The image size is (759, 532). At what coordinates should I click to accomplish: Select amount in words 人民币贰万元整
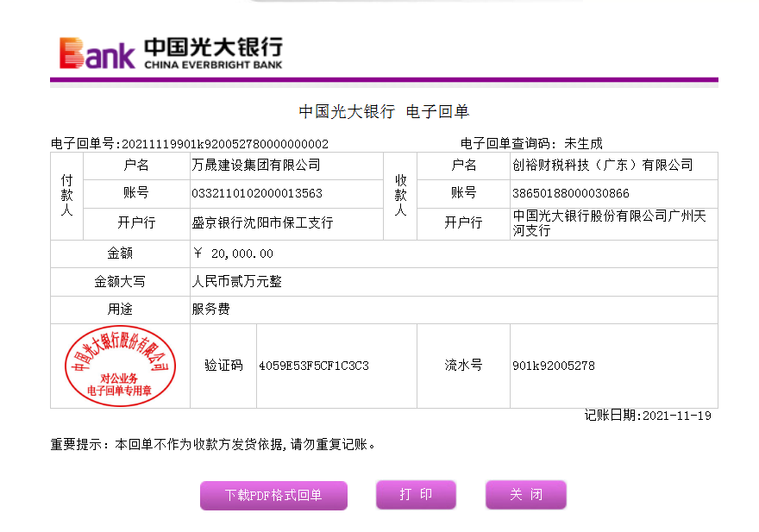236,282
